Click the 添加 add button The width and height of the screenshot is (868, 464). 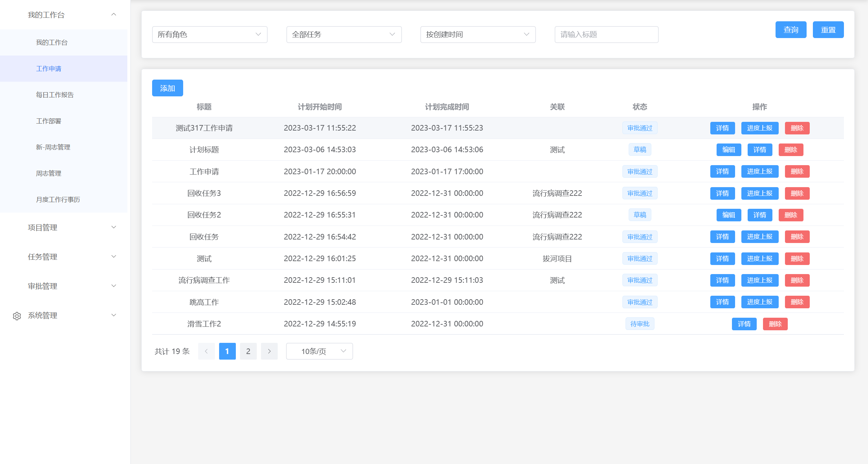pyautogui.click(x=167, y=88)
